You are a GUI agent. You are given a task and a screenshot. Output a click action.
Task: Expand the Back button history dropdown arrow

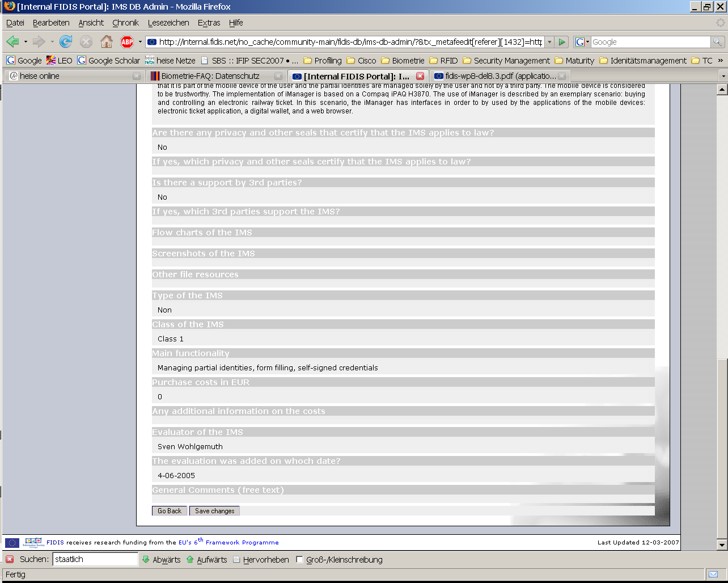point(26,42)
